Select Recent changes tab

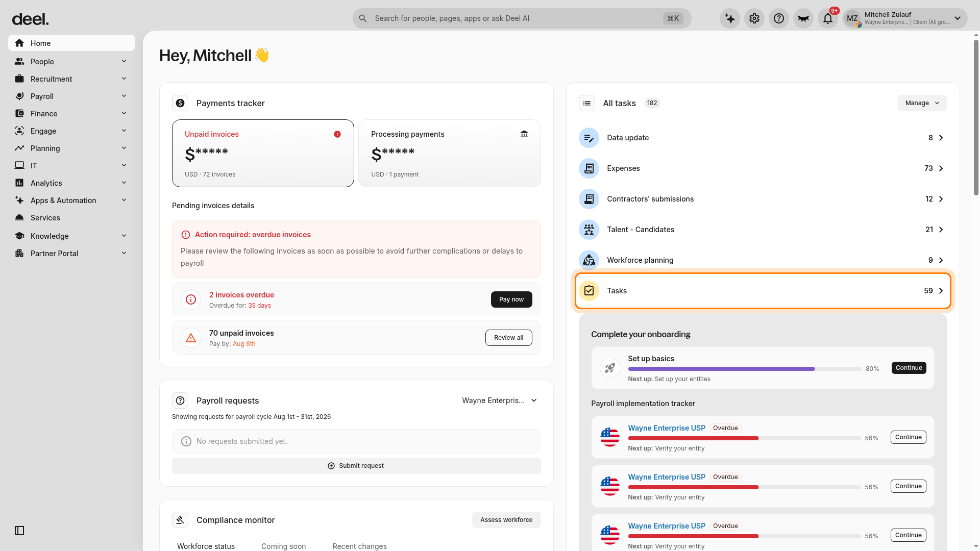click(359, 546)
